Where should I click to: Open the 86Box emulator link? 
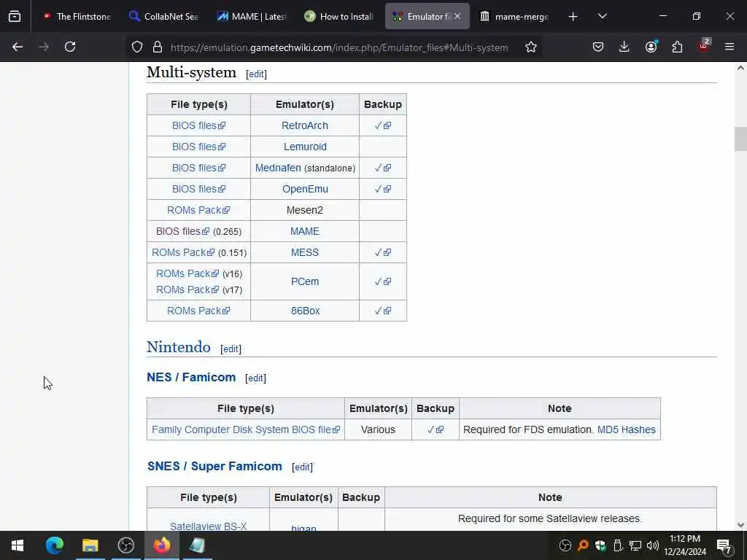(306, 311)
